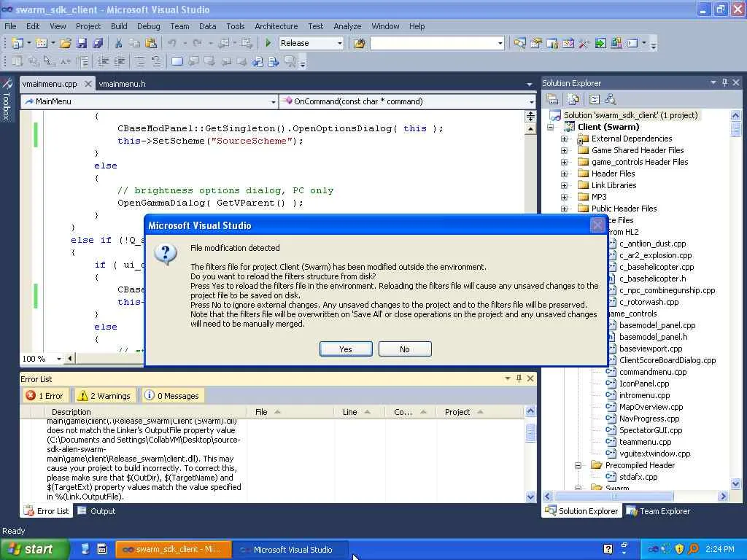Click the Microsoft Visual Studio taskbar button
The image size is (747, 560).
point(292,550)
